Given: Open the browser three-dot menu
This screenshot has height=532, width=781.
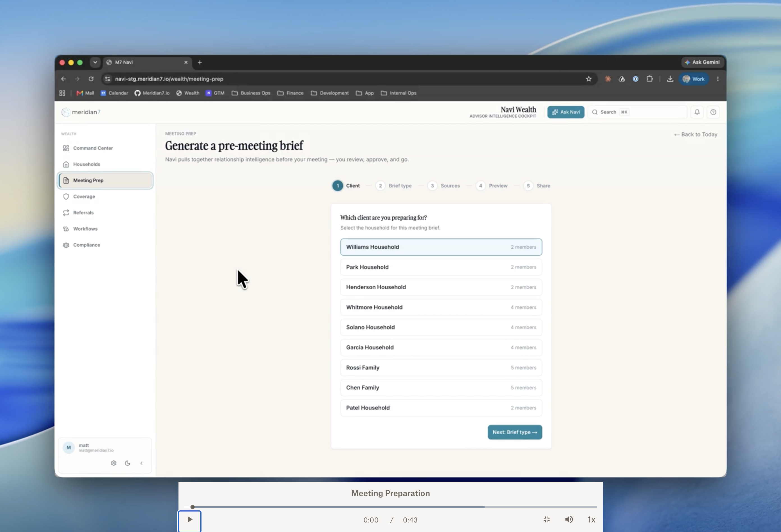Looking at the screenshot, I should tap(718, 79).
